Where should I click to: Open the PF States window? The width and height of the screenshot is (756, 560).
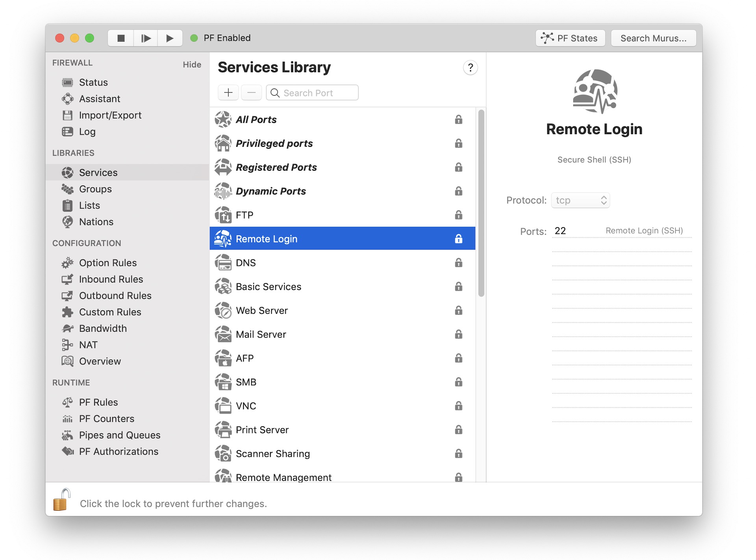(570, 38)
